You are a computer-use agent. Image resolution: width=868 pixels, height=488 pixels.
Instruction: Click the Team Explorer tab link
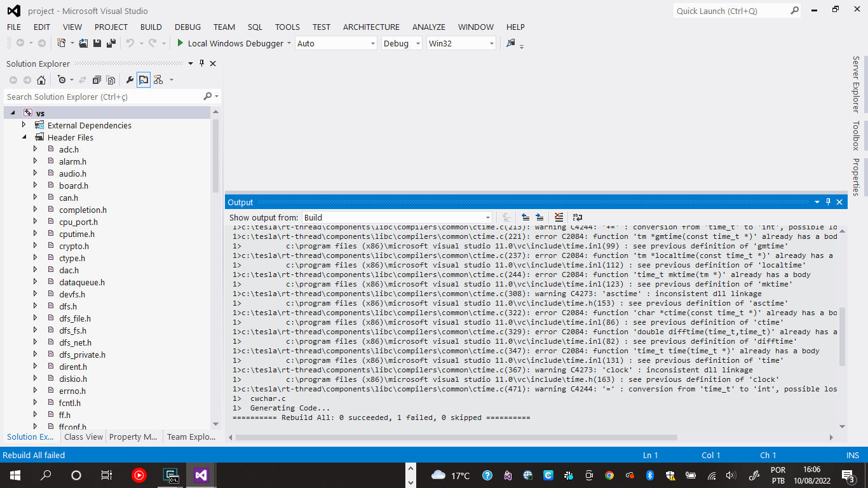click(191, 437)
